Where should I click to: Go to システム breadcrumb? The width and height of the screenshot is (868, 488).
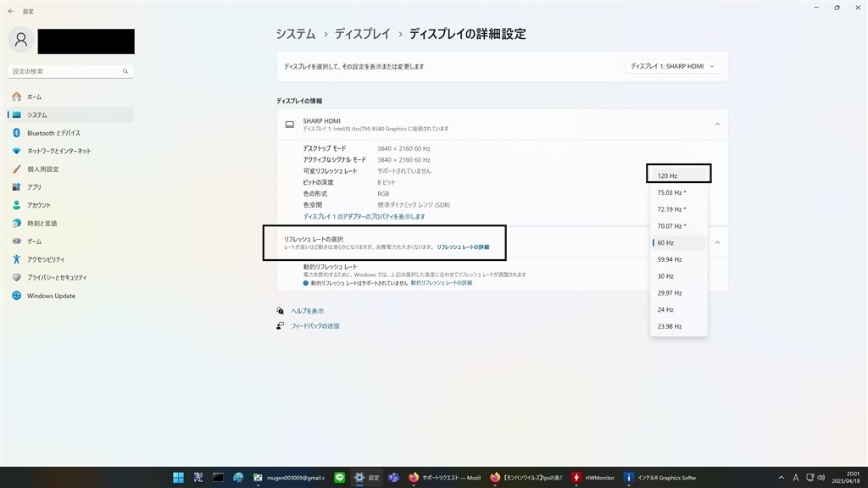pyautogui.click(x=296, y=34)
